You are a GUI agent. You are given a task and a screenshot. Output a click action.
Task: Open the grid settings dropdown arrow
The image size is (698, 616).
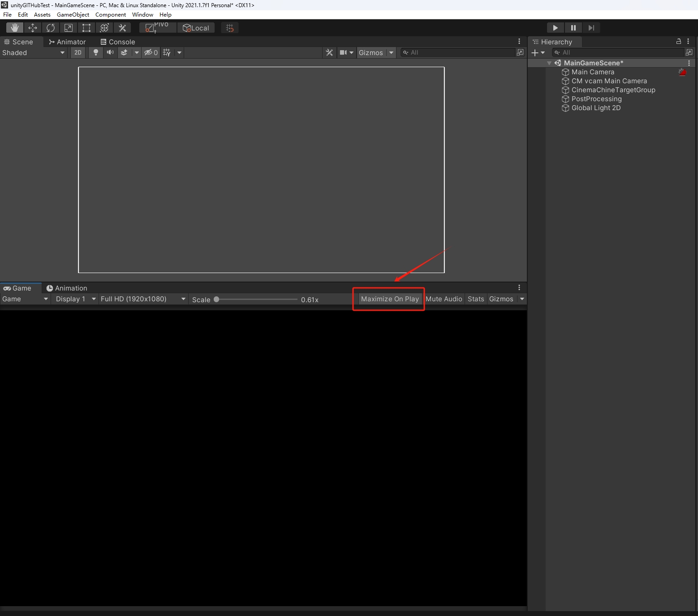tap(179, 52)
